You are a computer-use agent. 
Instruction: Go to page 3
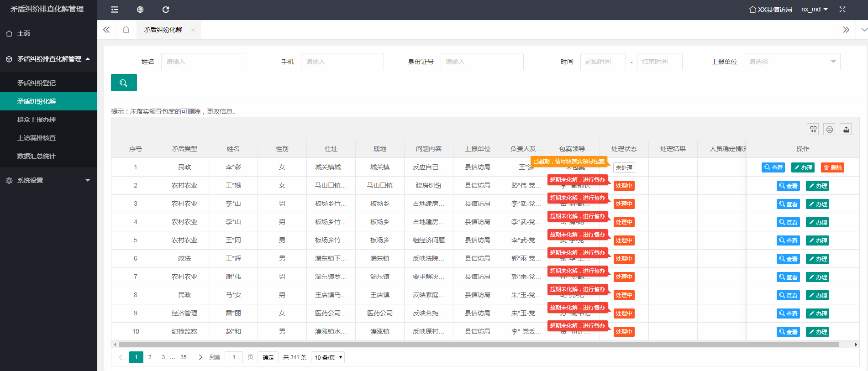pos(163,357)
